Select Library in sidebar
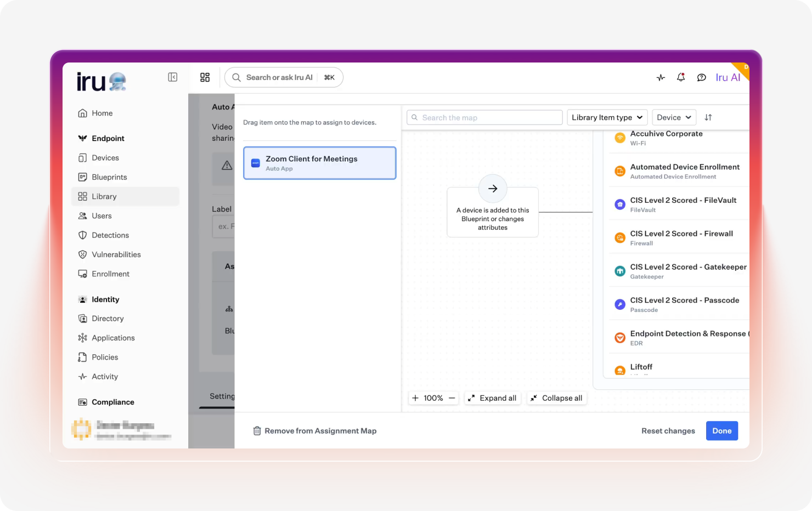The width and height of the screenshot is (812, 511). 125,196
